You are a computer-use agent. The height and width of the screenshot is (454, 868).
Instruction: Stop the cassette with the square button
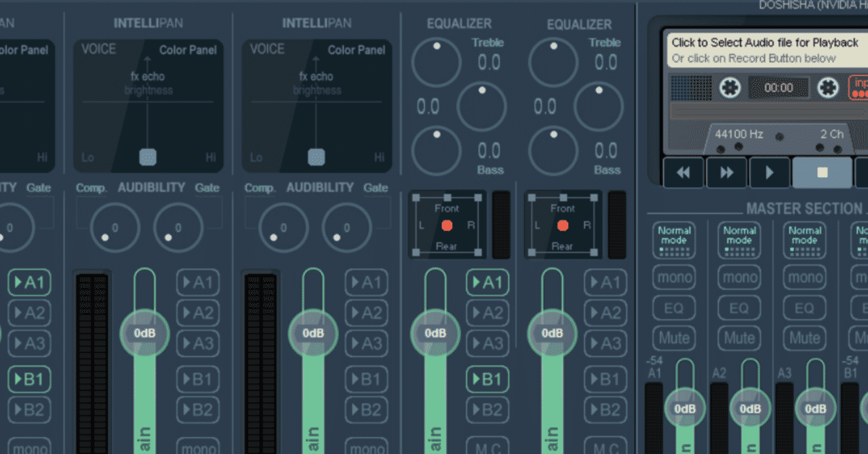[822, 173]
